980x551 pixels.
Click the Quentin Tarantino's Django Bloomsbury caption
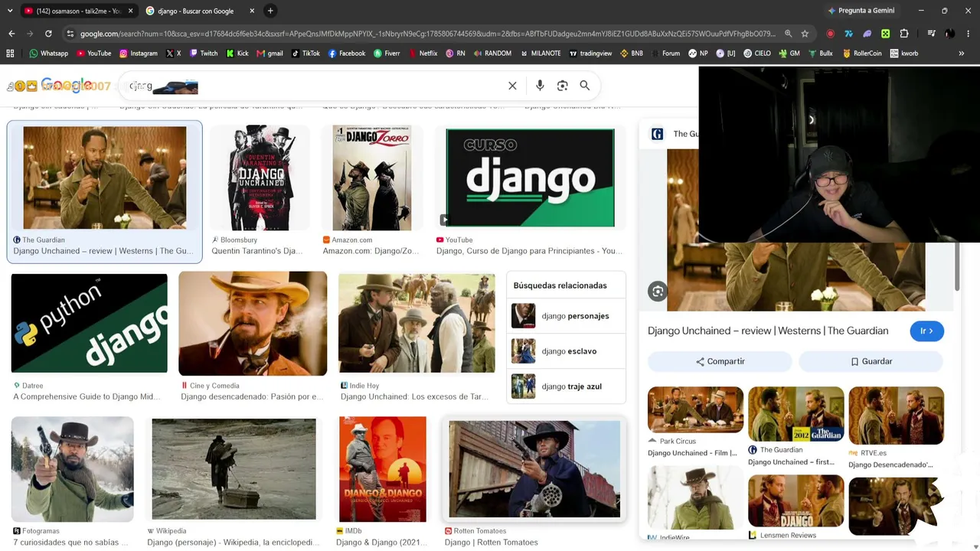click(x=257, y=251)
